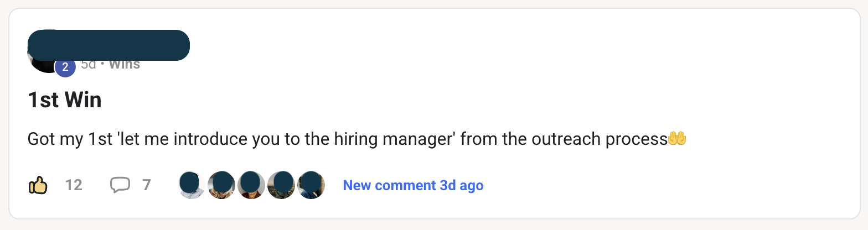Click the level 2 badge
The width and height of the screenshot is (868, 230).
tap(65, 67)
